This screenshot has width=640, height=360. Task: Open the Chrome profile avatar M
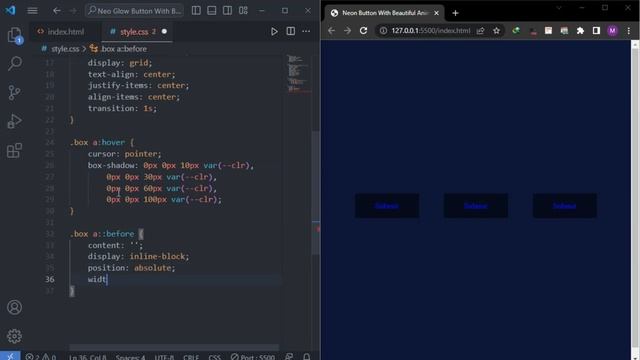(612, 31)
